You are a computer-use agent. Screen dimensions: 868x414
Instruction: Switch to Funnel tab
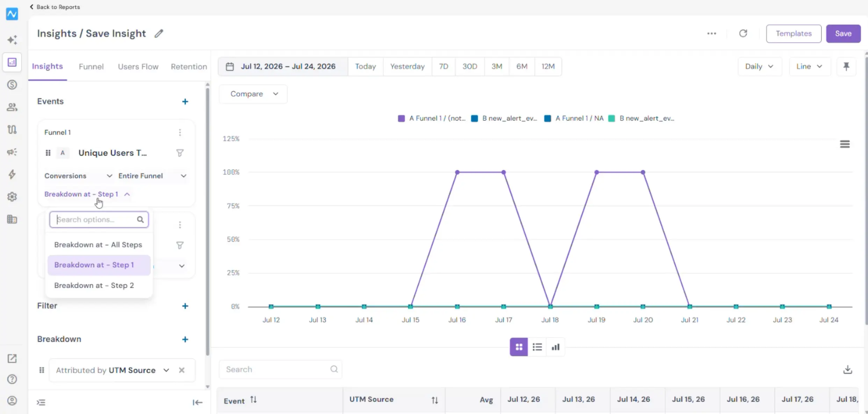pos(91,67)
